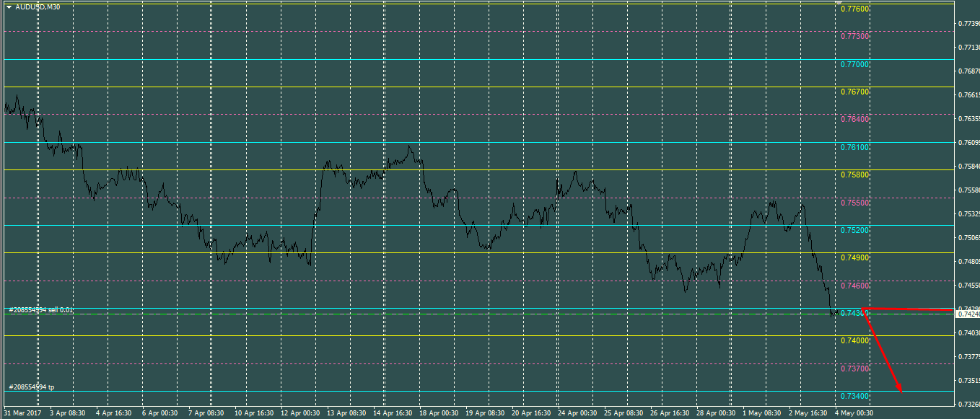
Task: Click the cyan 0.76100 level label
Action: tap(855, 147)
